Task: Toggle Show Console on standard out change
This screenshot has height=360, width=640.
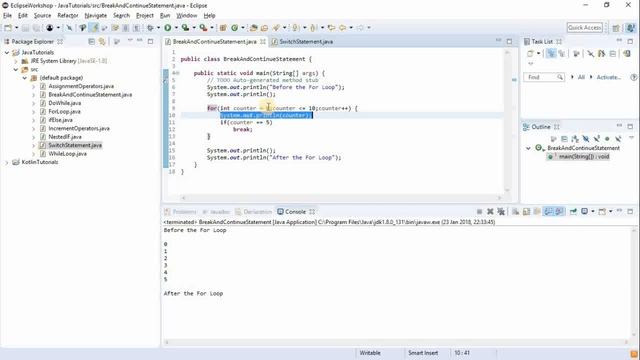Action: click(549, 211)
